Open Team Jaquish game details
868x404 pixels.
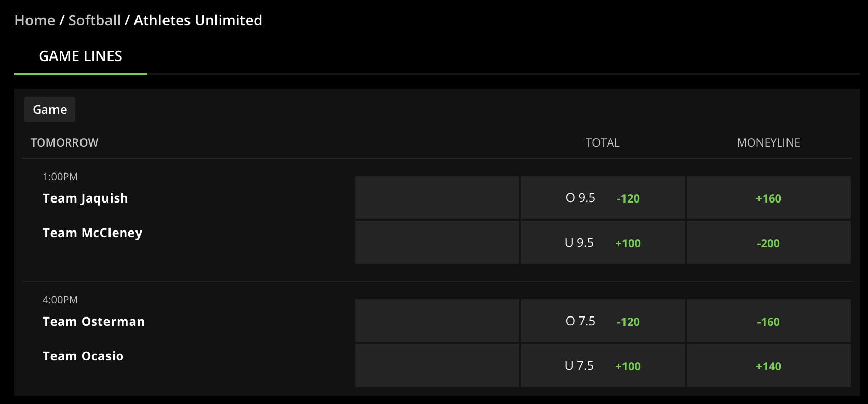86,198
